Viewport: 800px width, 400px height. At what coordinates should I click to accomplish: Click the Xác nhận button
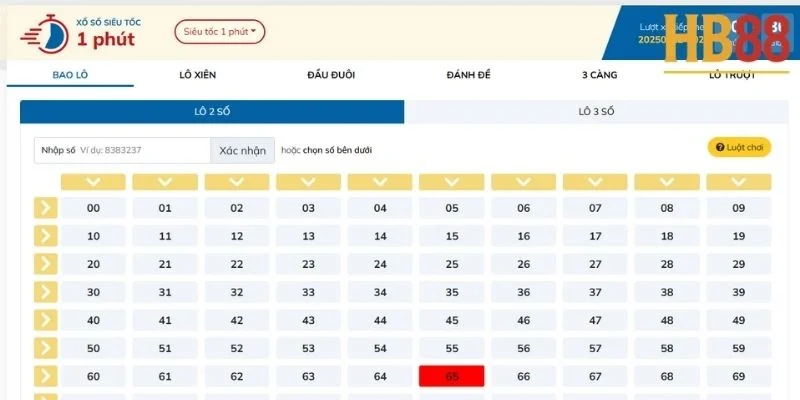point(242,151)
